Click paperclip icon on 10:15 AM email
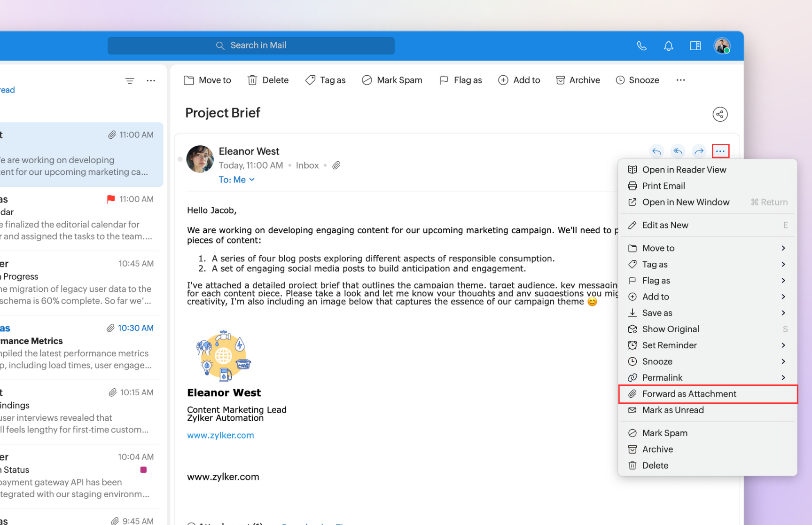812x525 pixels. 113,392
